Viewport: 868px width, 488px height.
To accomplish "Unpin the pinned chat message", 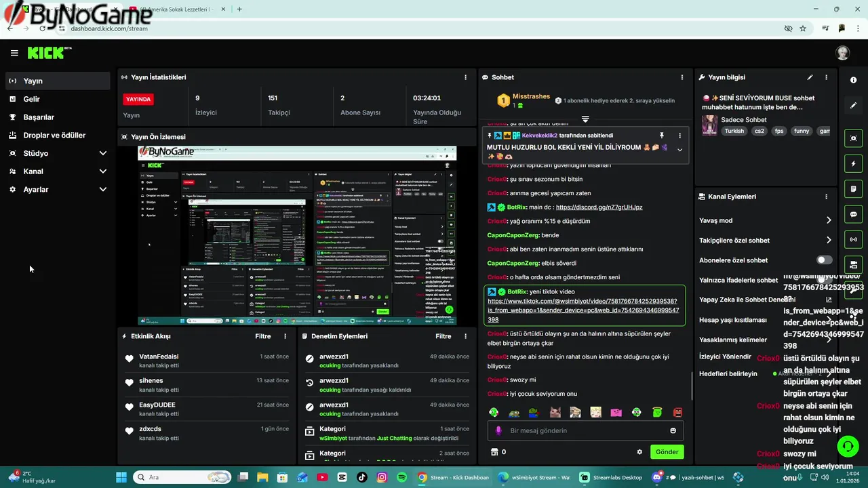I will (x=662, y=136).
